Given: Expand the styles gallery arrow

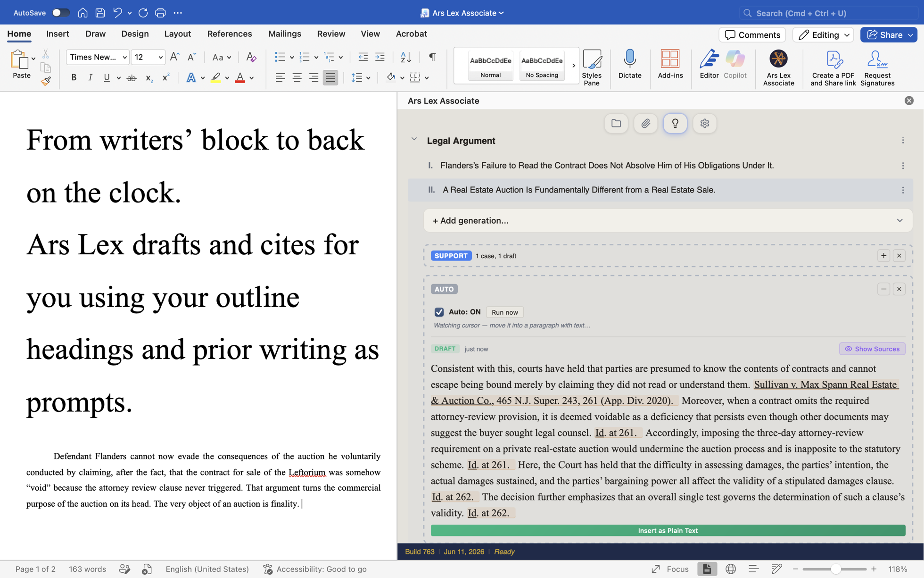Looking at the screenshot, I should click(574, 66).
